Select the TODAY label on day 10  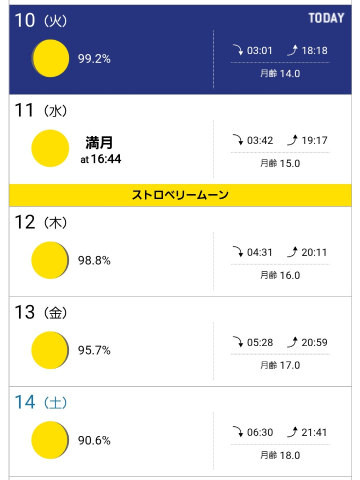326,18
